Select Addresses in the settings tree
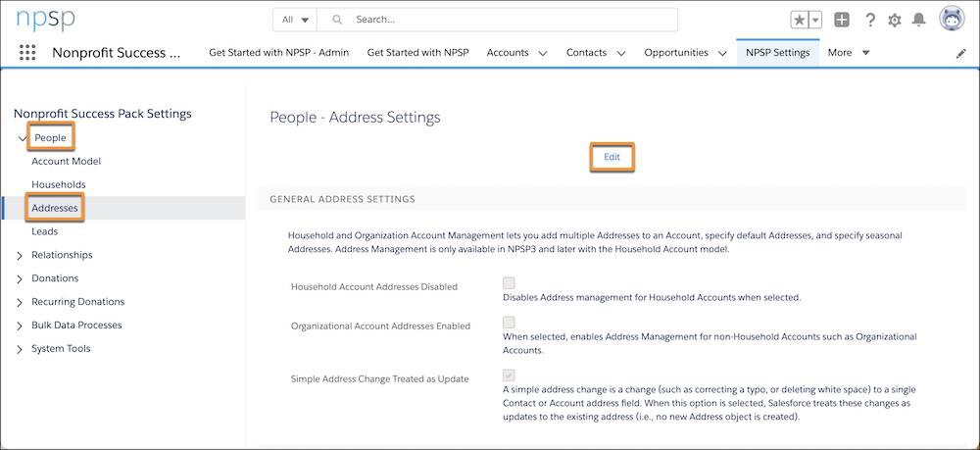Viewport: 980px width, 450px height. [54, 208]
